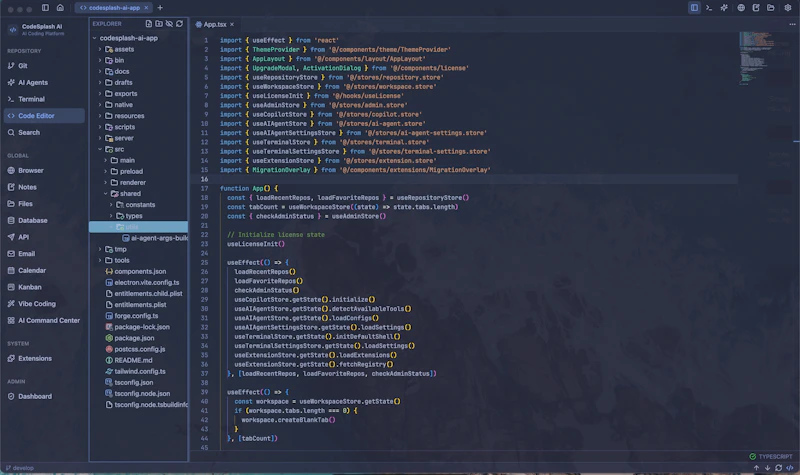This screenshot has height=475, width=800.
Task: Toggle hidden files visibility in Explorer
Action: point(169,23)
